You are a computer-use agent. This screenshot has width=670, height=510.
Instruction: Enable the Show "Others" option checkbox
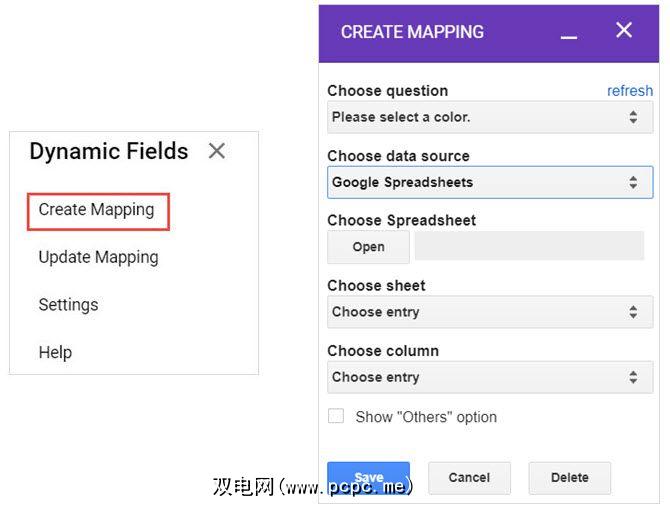point(336,416)
